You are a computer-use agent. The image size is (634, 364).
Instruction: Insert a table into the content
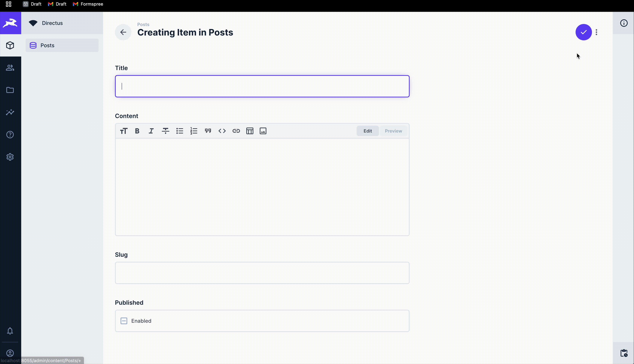250,131
